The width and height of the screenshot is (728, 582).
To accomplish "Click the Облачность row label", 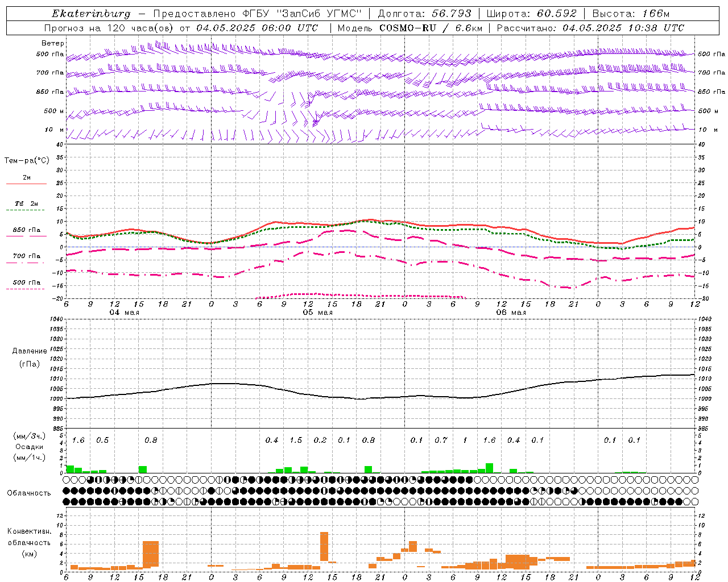I will coord(29,493).
